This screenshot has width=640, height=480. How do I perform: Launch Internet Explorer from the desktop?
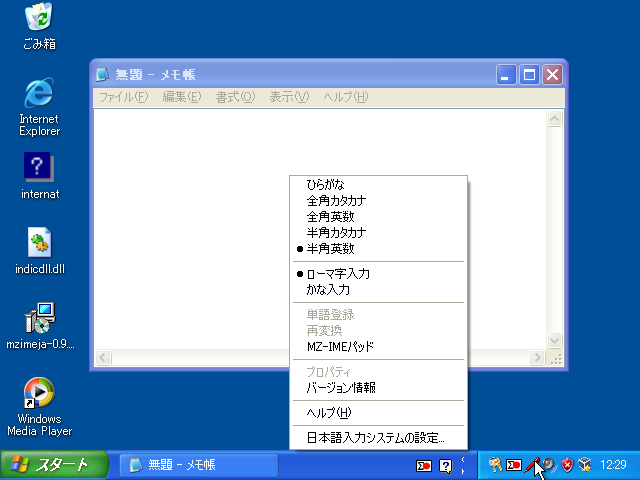click(39, 94)
